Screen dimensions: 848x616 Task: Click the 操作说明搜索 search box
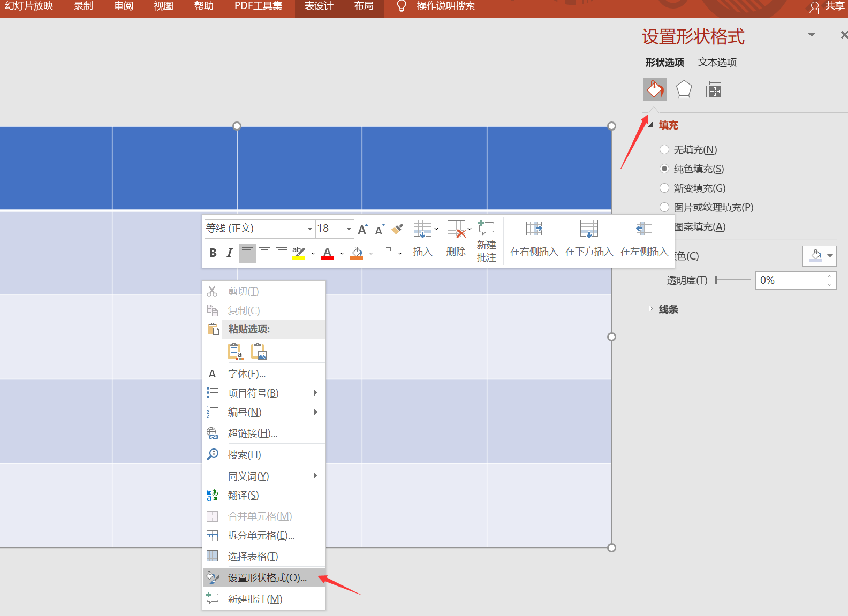click(446, 6)
